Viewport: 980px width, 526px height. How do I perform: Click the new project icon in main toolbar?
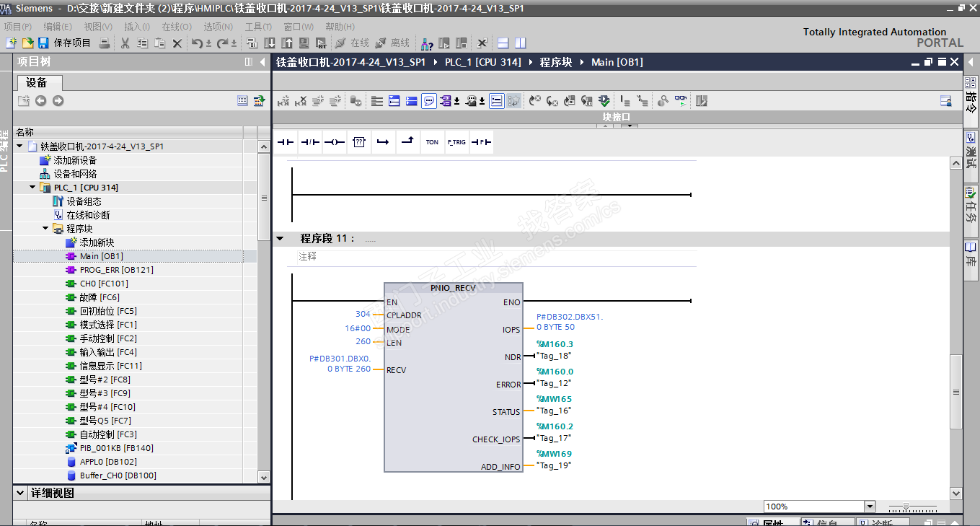[11, 43]
